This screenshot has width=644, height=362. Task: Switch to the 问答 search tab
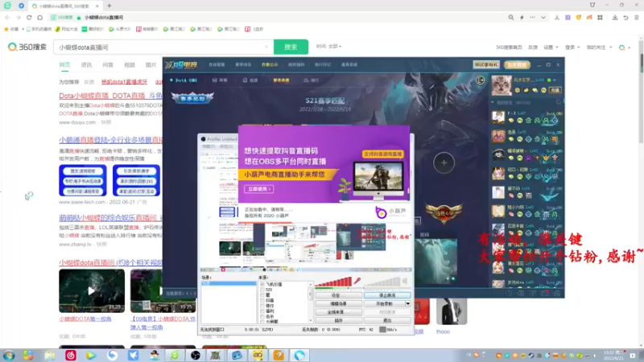108,65
